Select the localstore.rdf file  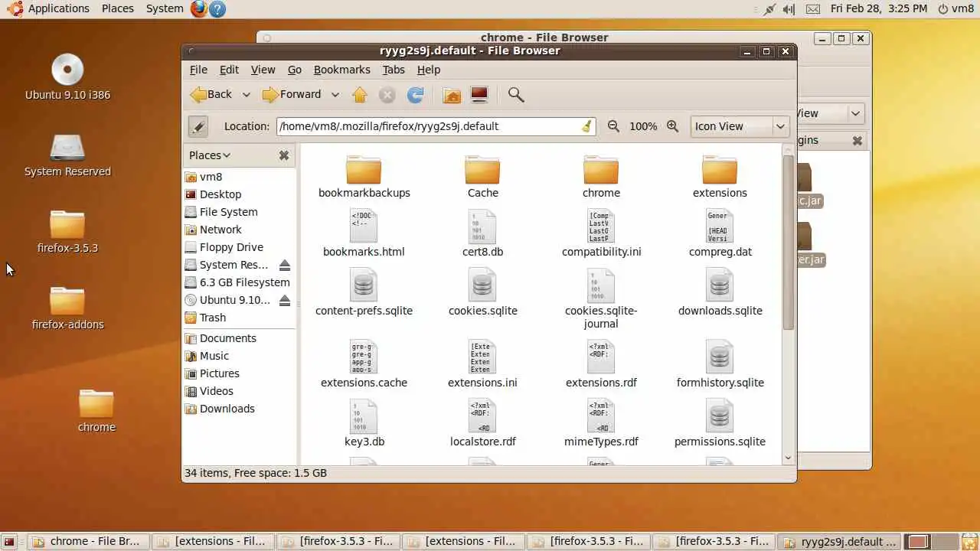482,423
